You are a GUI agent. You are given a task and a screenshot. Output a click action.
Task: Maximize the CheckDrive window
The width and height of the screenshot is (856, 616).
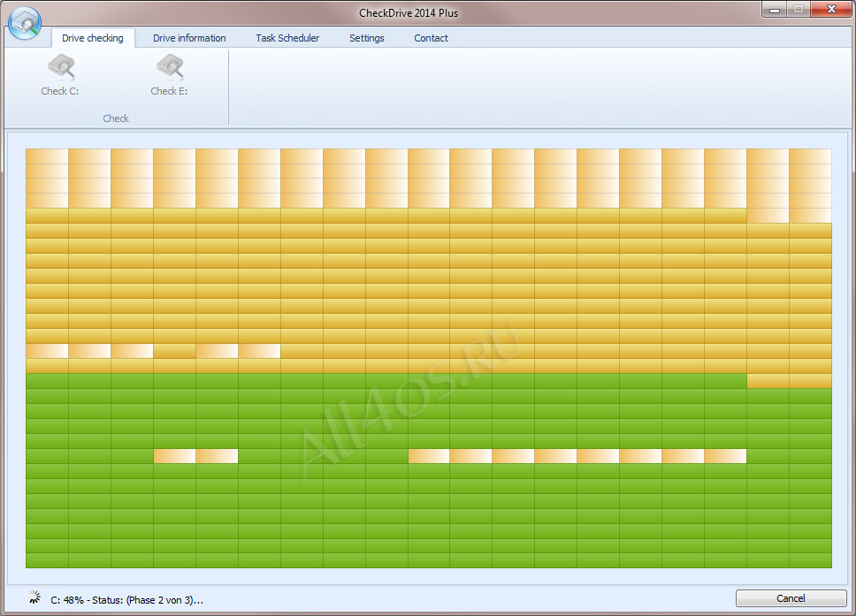[799, 9]
